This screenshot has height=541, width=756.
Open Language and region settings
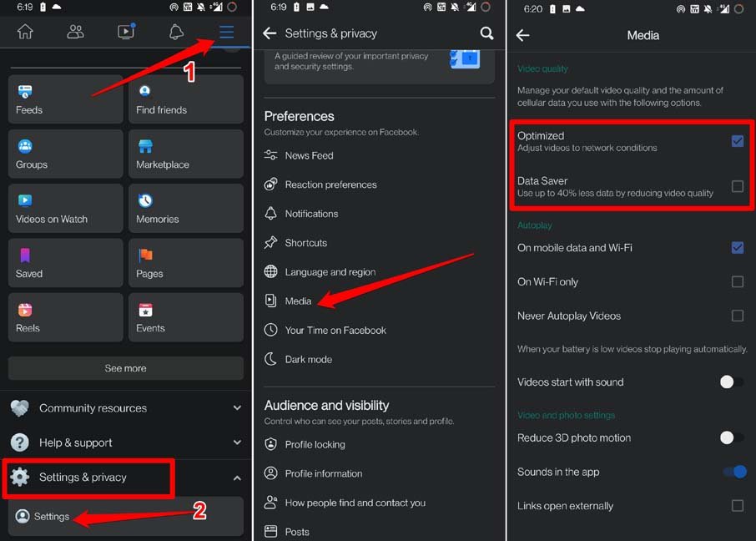click(x=379, y=271)
